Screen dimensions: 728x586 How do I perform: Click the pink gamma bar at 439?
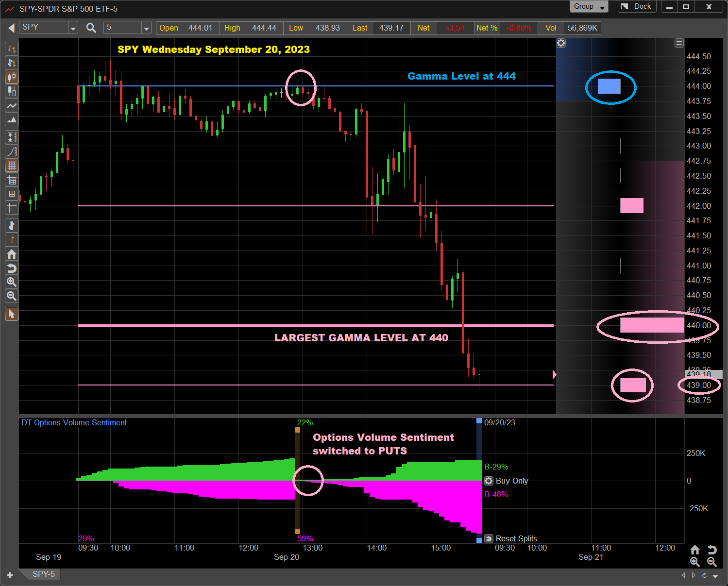(x=633, y=385)
